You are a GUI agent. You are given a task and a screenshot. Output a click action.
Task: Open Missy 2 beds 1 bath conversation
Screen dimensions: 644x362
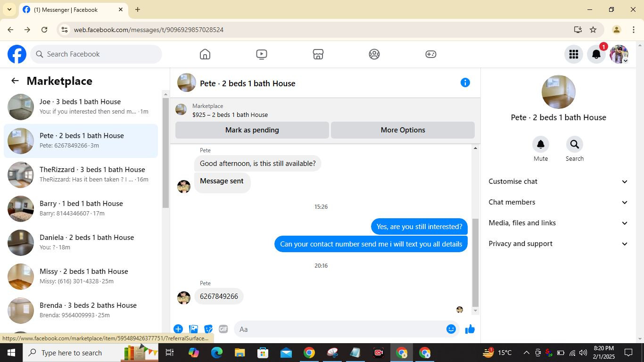coord(81,277)
